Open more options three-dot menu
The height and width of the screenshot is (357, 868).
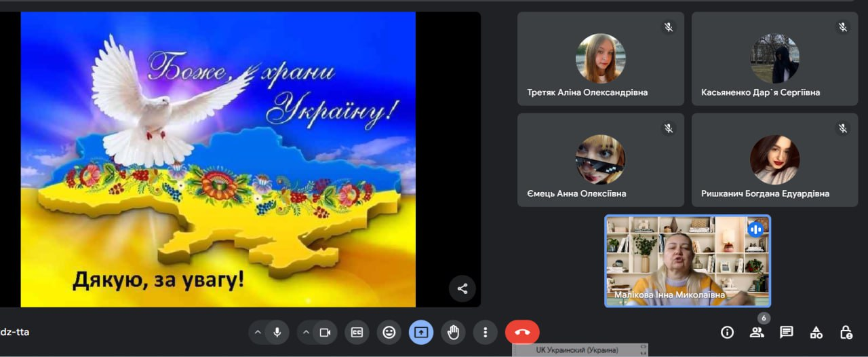pyautogui.click(x=485, y=333)
